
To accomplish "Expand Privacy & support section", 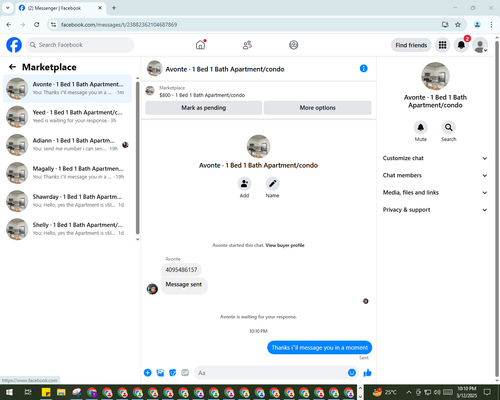I will click(435, 210).
